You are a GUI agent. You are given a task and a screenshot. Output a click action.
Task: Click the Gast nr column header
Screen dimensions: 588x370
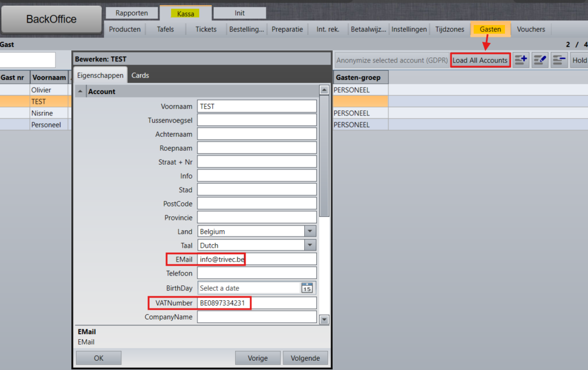15,78
